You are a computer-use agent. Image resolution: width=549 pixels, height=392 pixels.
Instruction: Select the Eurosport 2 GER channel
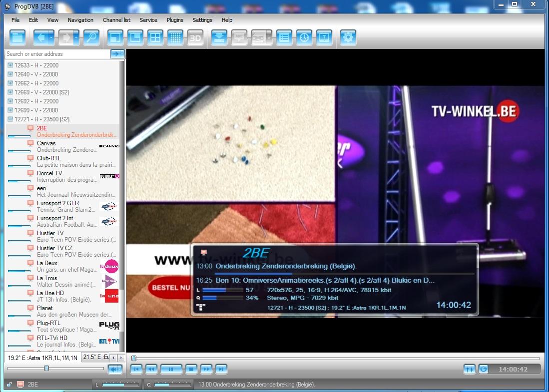pos(62,206)
